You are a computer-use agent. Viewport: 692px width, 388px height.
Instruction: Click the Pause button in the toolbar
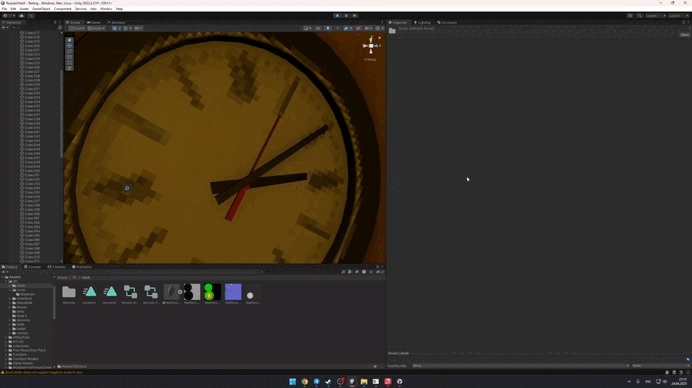pyautogui.click(x=346, y=15)
